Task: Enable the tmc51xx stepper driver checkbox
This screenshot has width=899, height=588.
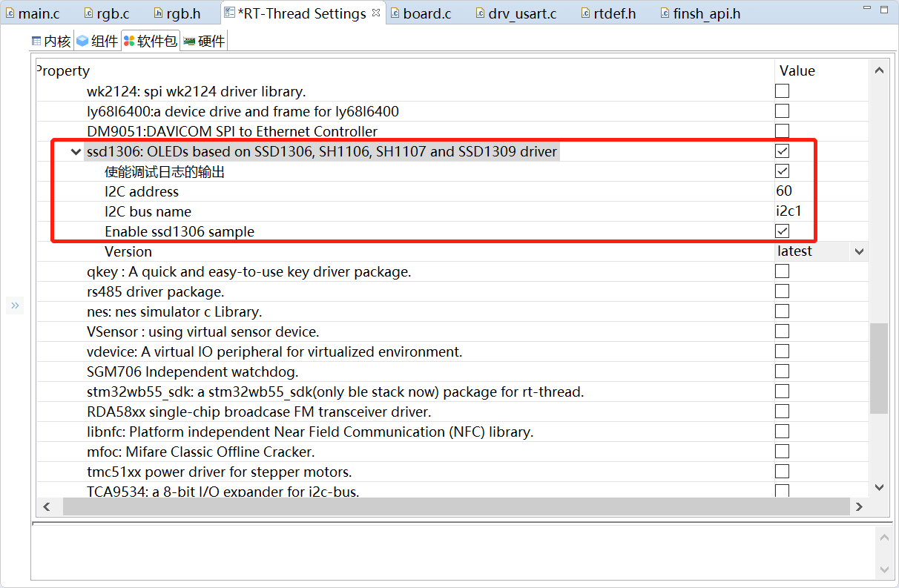Action: point(782,472)
